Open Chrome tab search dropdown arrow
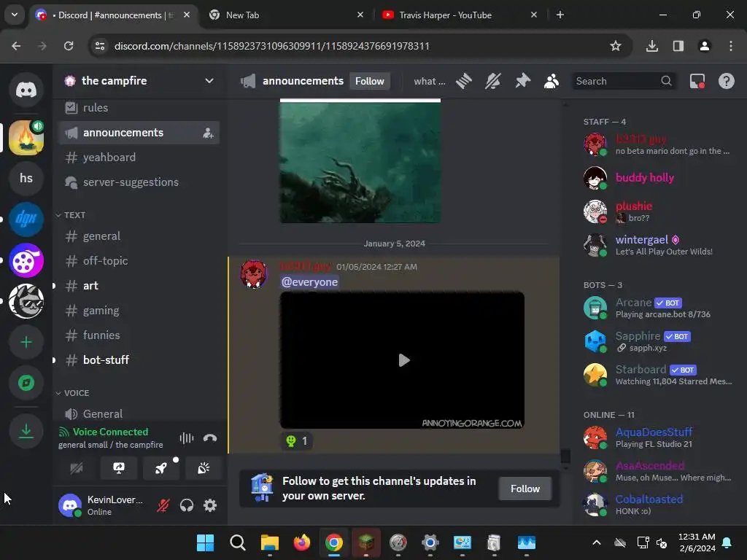 pyautogui.click(x=15, y=15)
